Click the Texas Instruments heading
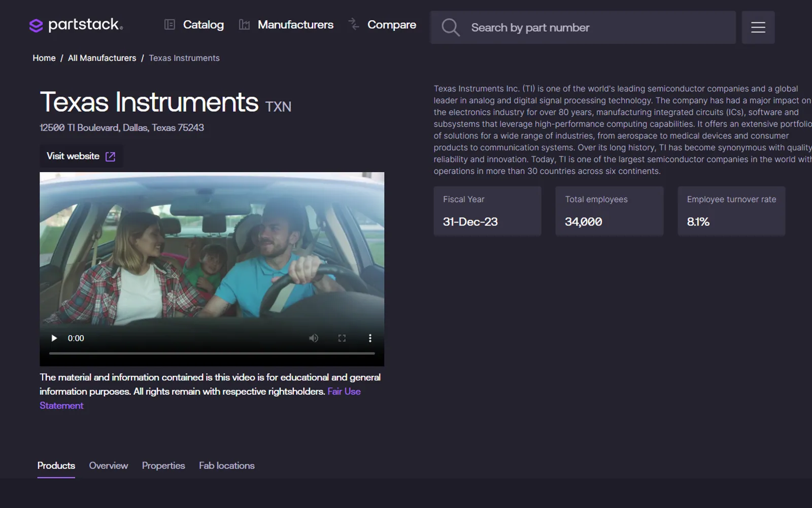This screenshot has width=812, height=508. [x=149, y=102]
